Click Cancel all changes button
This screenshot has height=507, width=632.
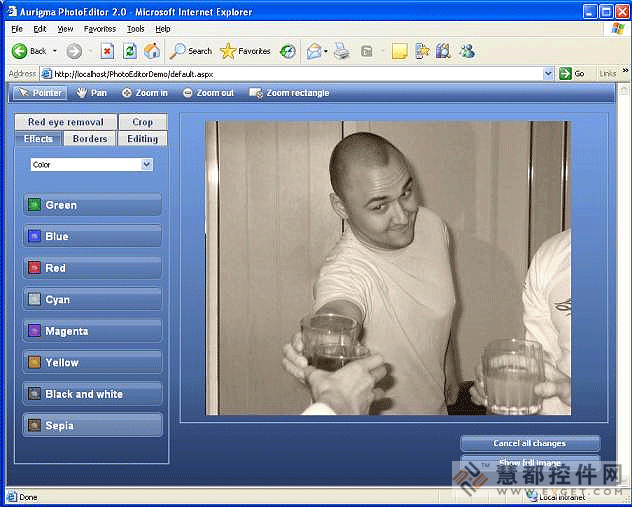point(530,443)
